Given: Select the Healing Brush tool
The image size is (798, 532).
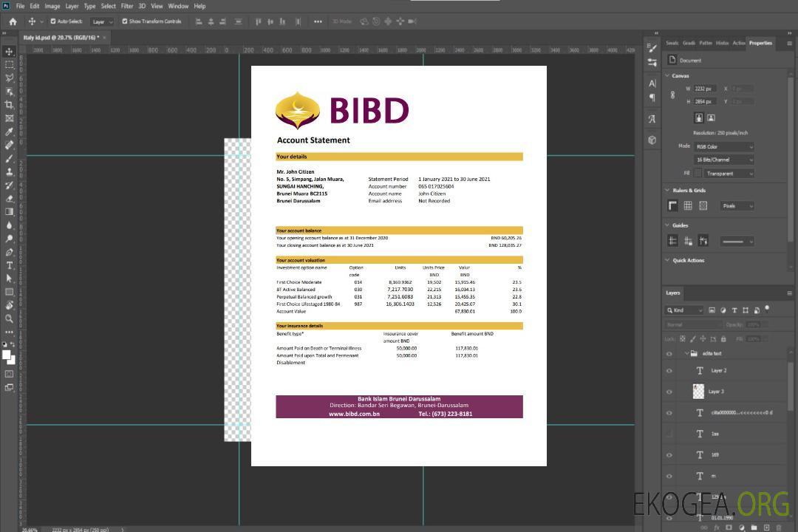Looking at the screenshot, I should click(x=9, y=145).
